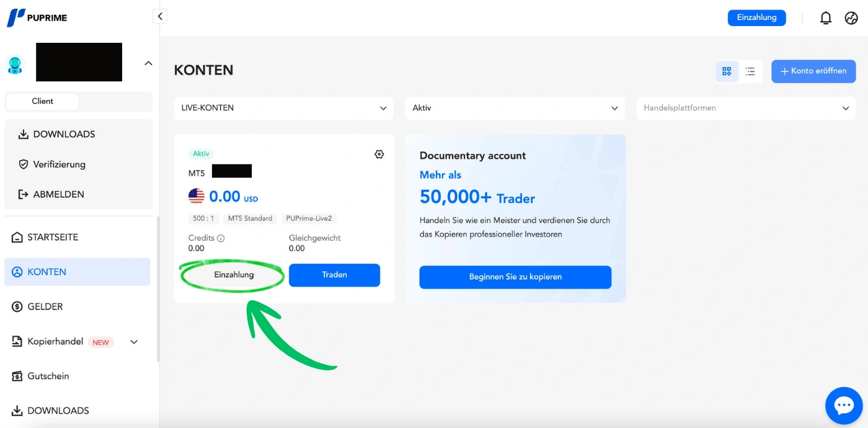Click the notification bell icon

click(x=825, y=18)
